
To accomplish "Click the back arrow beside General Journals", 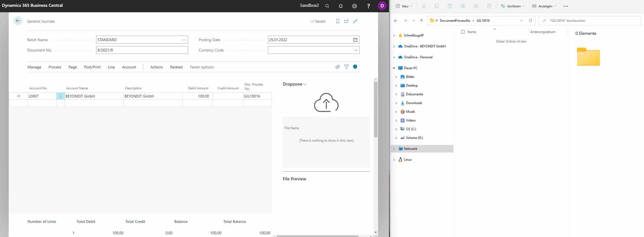I will click(18, 21).
